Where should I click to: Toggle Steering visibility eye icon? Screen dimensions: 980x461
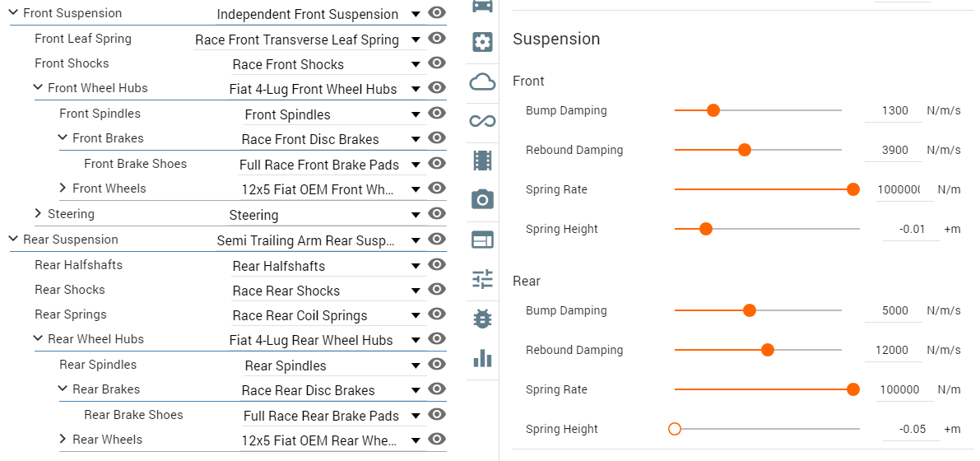click(437, 213)
